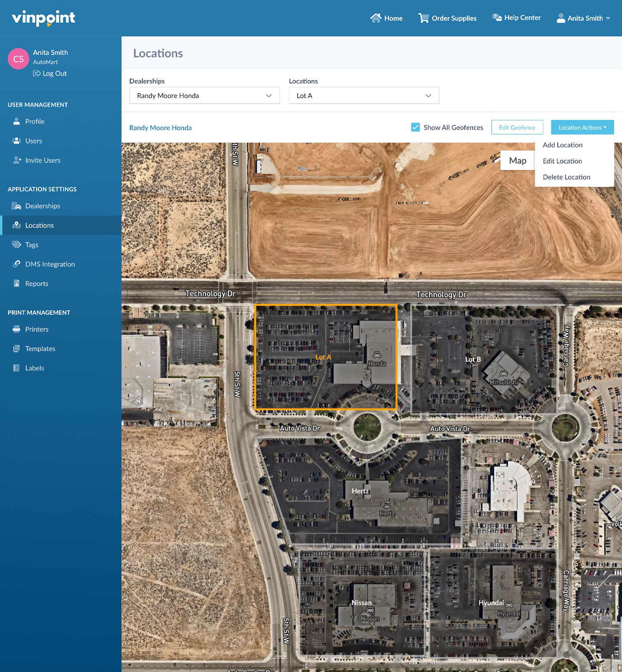Select Locations item in sidebar
This screenshot has width=622, height=672.
point(61,225)
